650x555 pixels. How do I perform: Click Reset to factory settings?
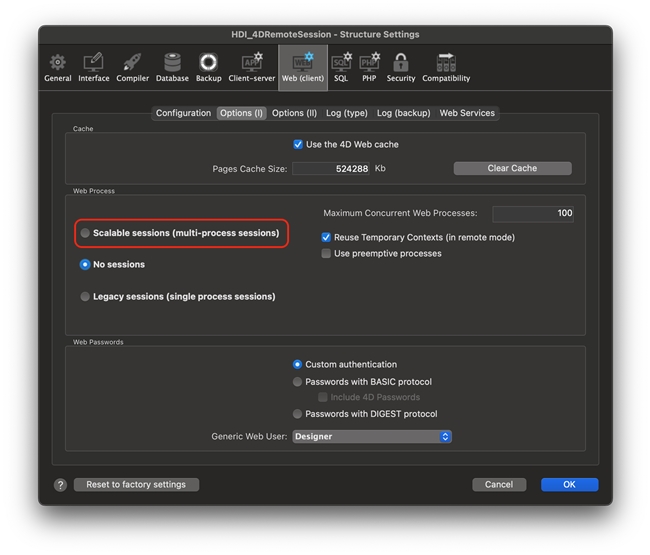point(136,485)
